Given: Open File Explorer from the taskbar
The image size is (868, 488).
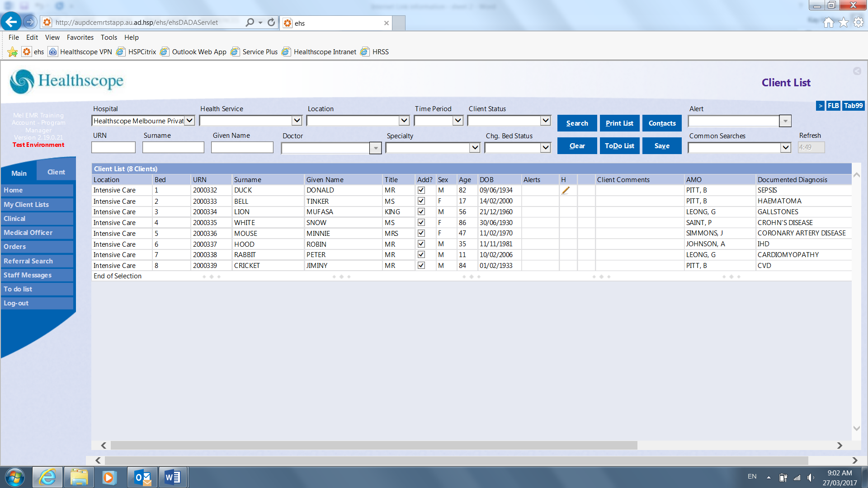Looking at the screenshot, I should [79, 478].
